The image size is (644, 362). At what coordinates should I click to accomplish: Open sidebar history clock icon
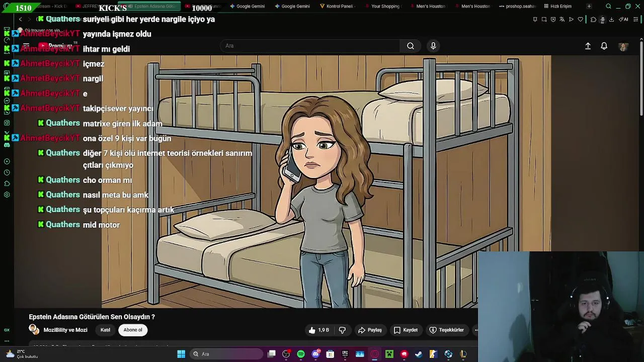(7, 172)
